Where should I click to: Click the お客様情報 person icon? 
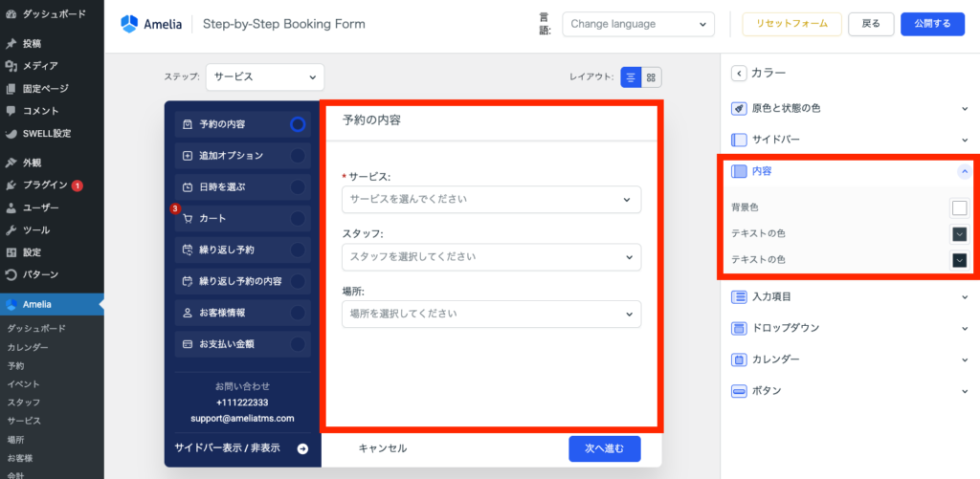click(x=188, y=313)
